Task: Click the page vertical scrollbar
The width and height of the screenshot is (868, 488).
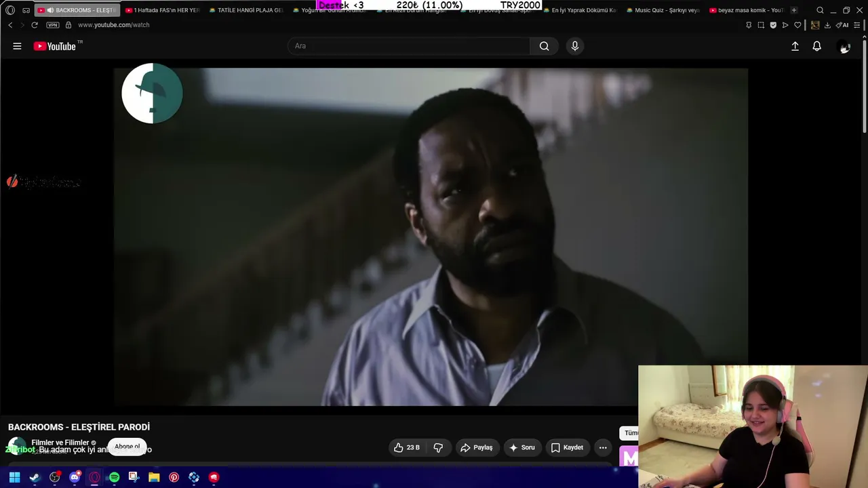Action: [864, 85]
